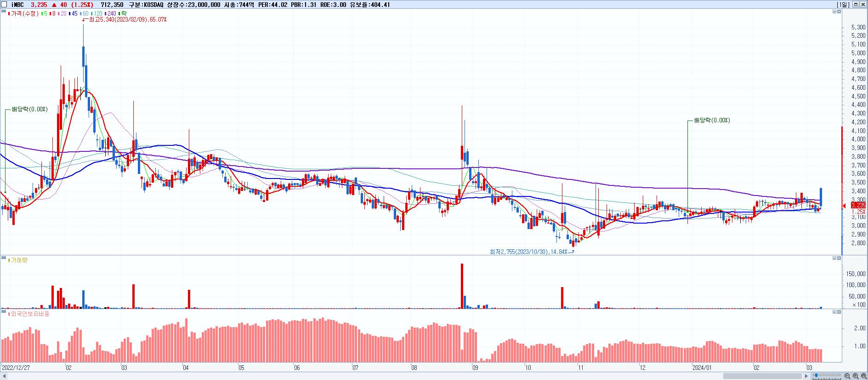The height and width of the screenshot is (380, 868).
Task: Click the 시총:744억 market cap label
Action: click(x=239, y=5)
